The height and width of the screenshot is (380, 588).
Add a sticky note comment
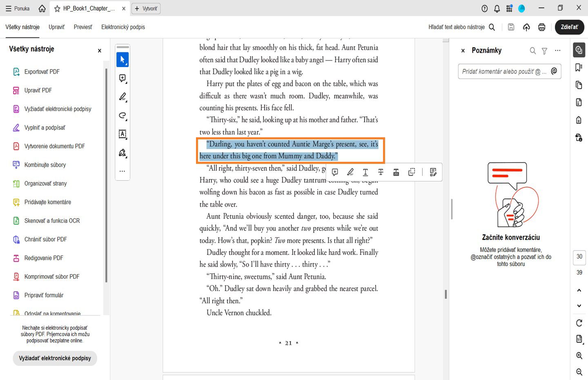pyautogui.click(x=335, y=172)
